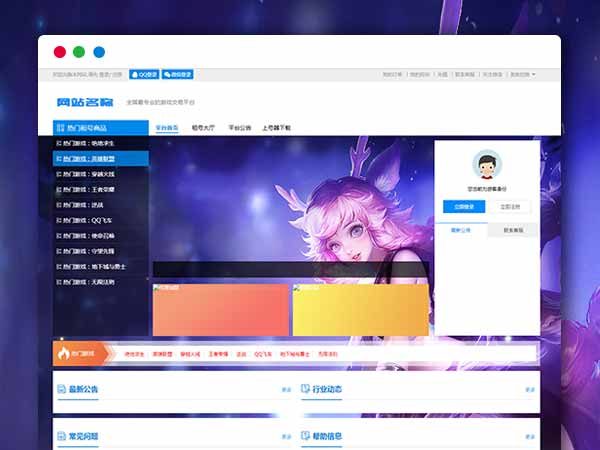Click the orange-pink gradient promo card
Viewport: 600px width, 450px height.
click(x=220, y=310)
